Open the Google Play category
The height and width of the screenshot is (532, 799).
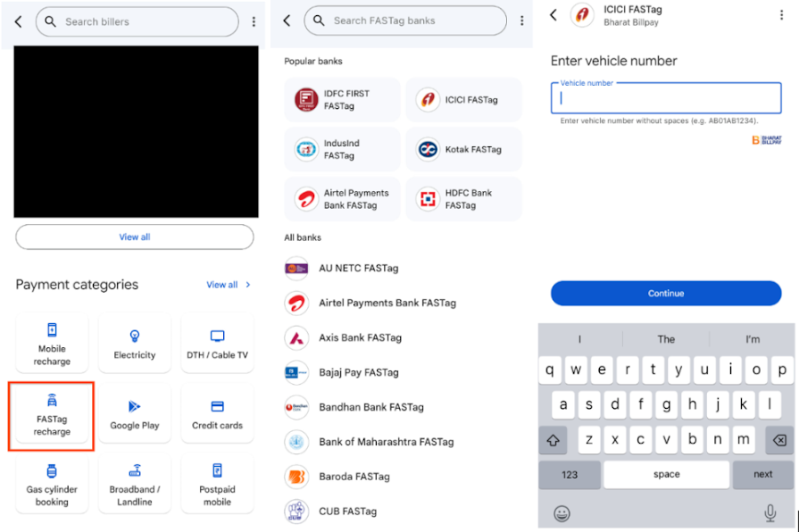135,413
